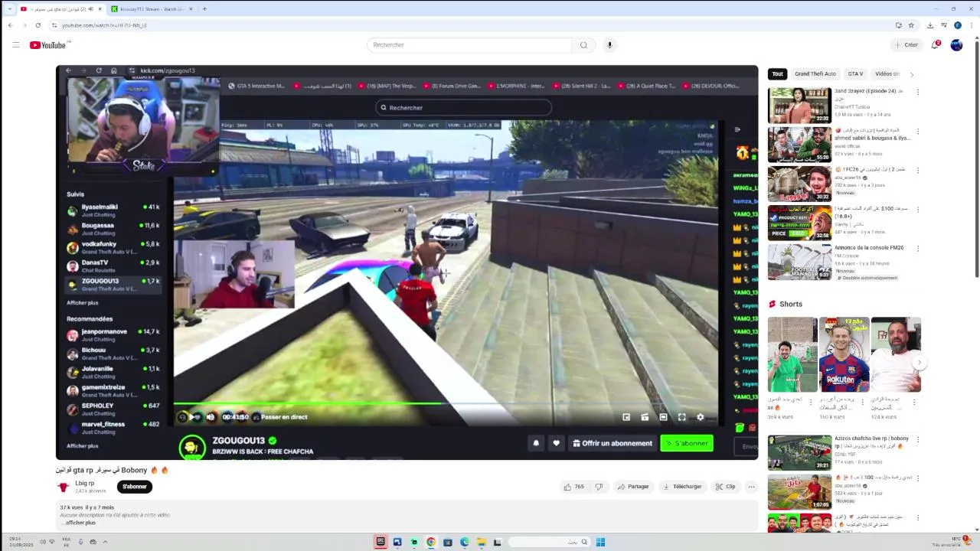Open File Explorer from the taskbar
The image size is (980, 551).
[x=481, y=542]
